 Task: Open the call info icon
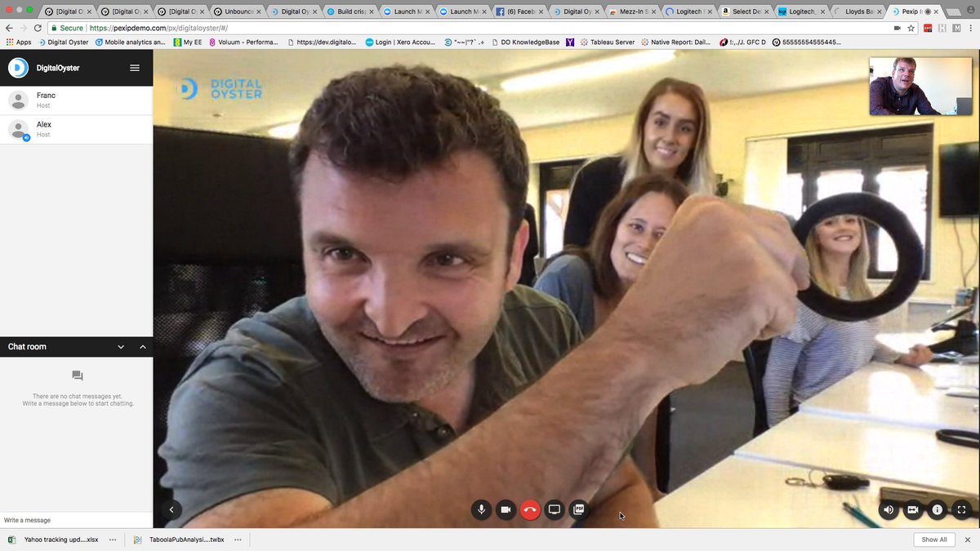click(938, 509)
